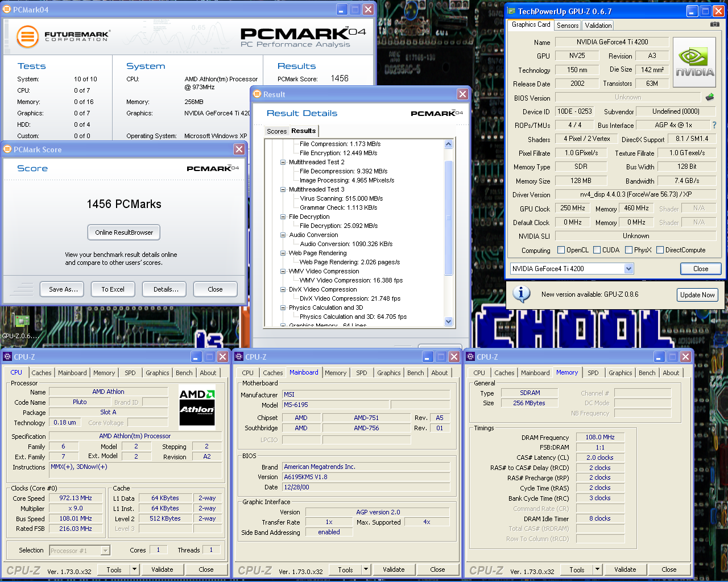Switch to the Sensors tab in GPU-Z
728x582 pixels.
pos(568,26)
